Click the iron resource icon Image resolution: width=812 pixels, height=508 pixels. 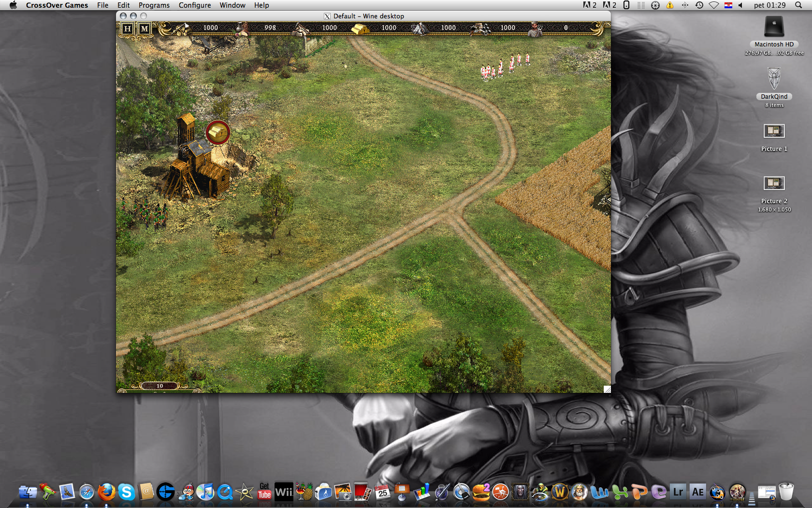(419, 29)
